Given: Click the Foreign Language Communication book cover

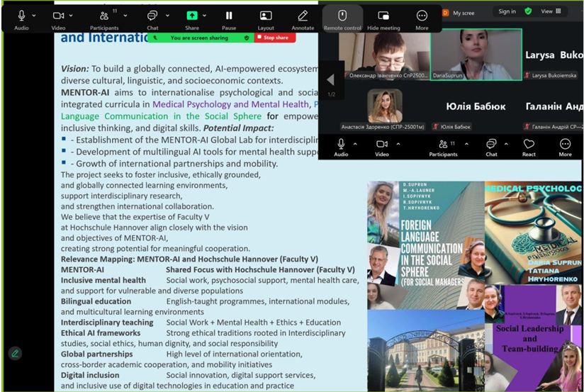Looking at the screenshot, I should (x=426, y=245).
